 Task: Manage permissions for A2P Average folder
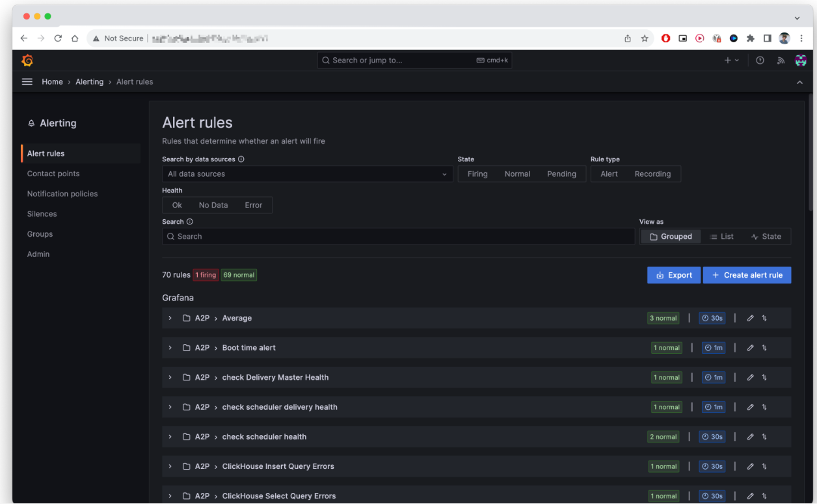(x=764, y=318)
